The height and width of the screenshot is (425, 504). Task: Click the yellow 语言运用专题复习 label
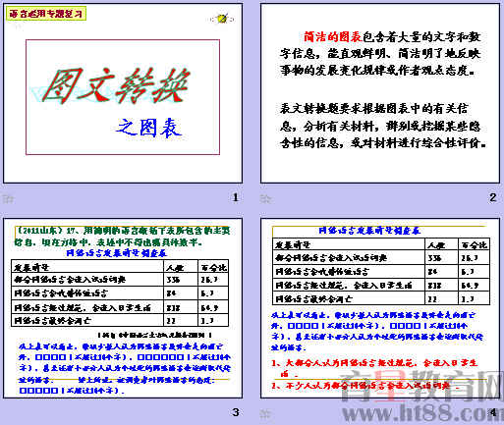[46, 14]
